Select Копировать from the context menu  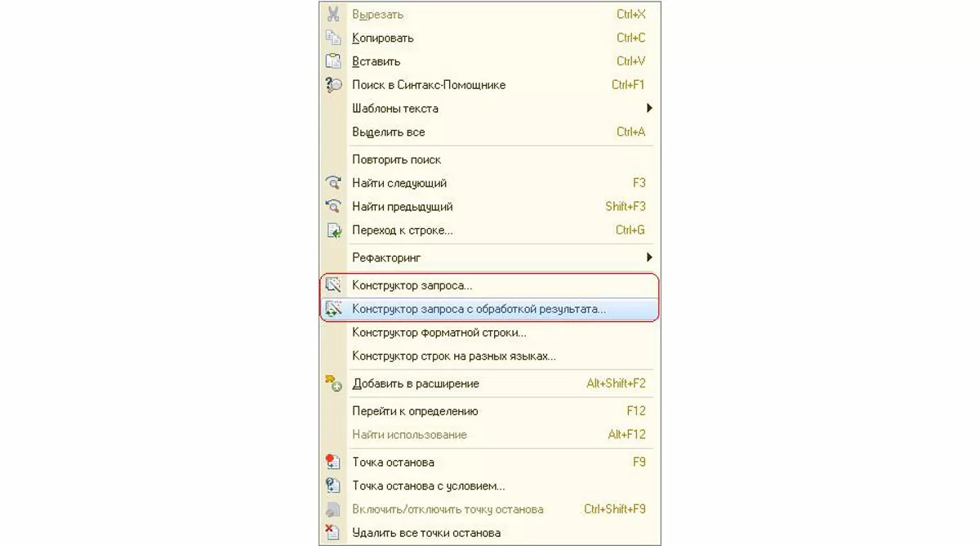coord(383,38)
